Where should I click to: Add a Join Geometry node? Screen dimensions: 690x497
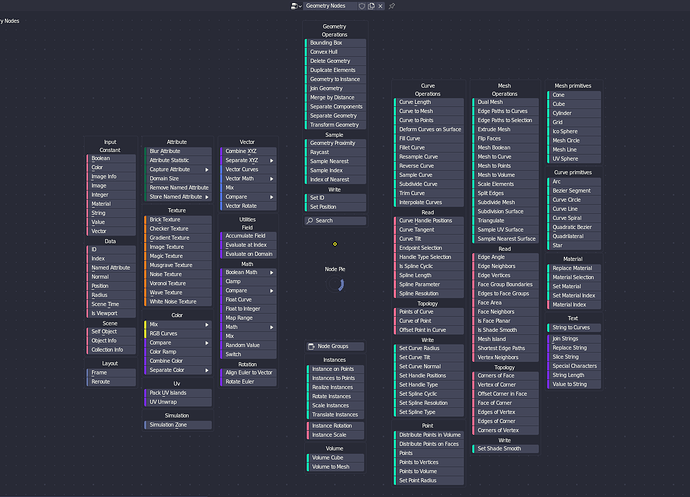pyautogui.click(x=335, y=88)
